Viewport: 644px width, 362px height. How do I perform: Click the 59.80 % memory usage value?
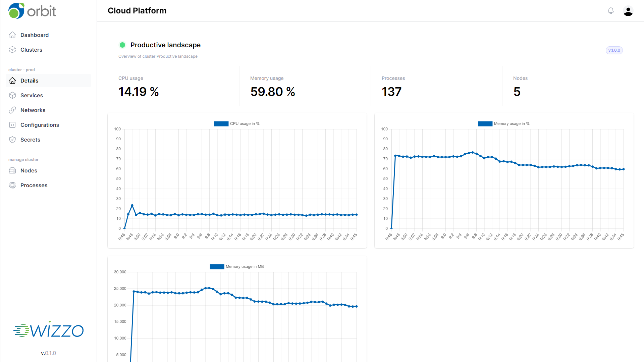click(273, 92)
